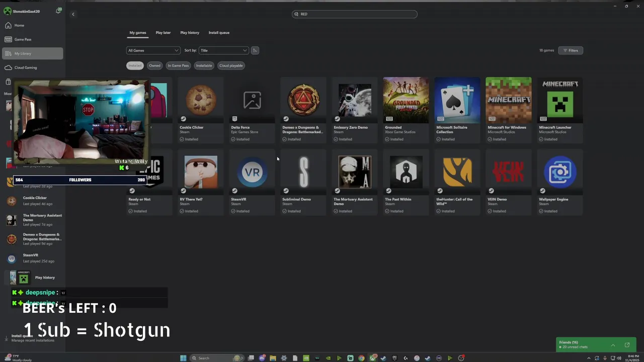This screenshot has height=362, width=644.
Task: Toggle the Installed filter chip
Action: [x=135, y=65]
